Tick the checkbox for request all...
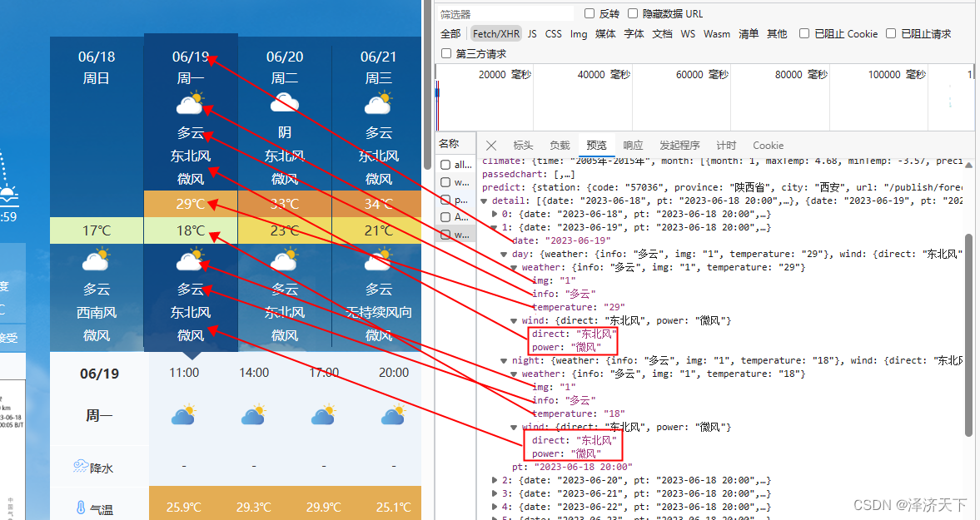Viewport: 980px width, 520px height. [445, 165]
